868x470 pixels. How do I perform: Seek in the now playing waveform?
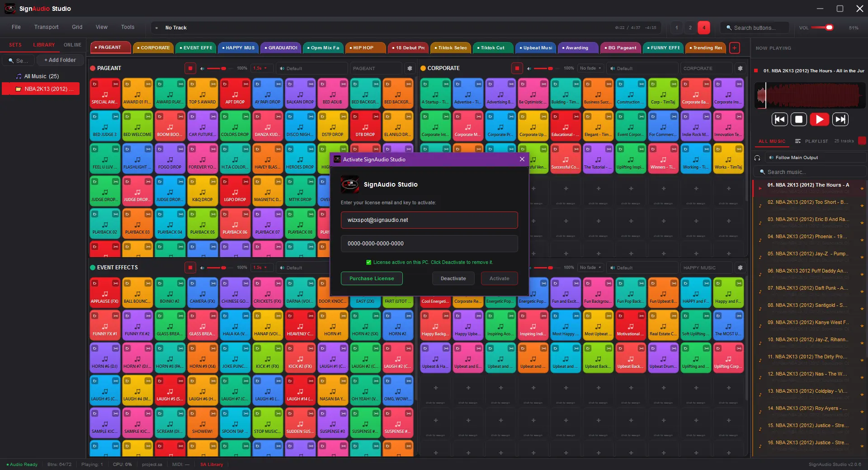tap(810, 96)
